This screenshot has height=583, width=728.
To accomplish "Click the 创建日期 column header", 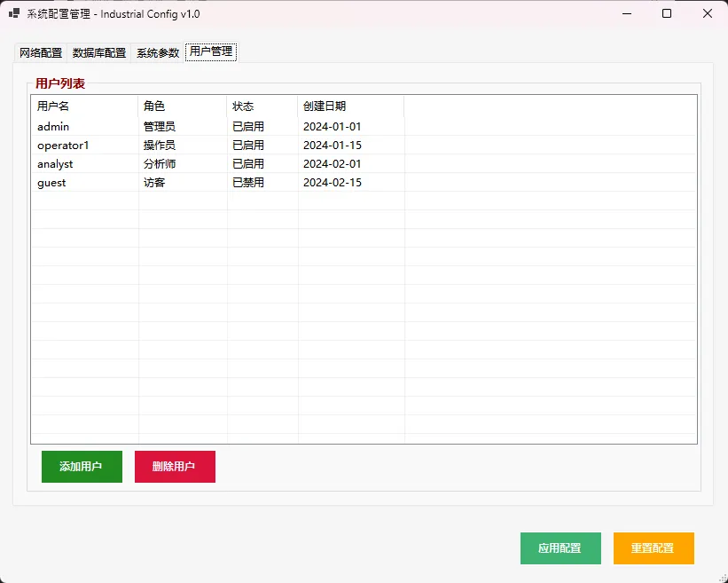I will coord(350,106).
